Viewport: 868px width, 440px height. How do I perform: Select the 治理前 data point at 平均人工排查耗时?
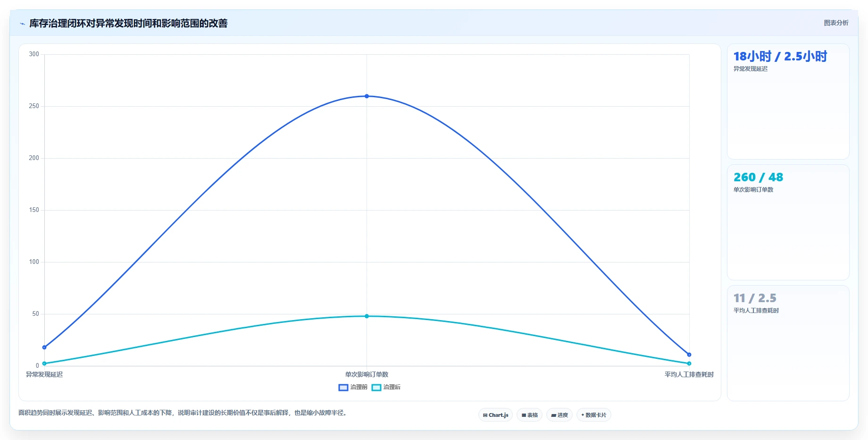pyautogui.click(x=689, y=355)
